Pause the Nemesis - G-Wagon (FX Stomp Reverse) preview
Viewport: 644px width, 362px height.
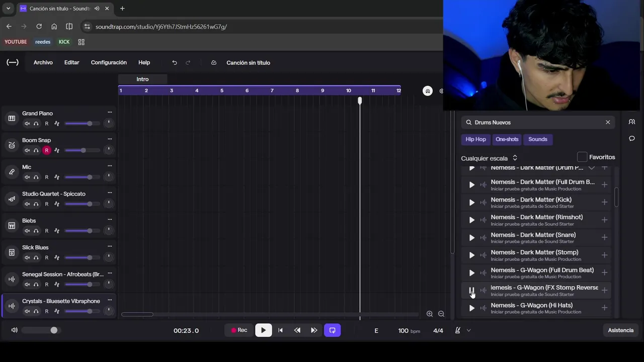tap(472, 290)
